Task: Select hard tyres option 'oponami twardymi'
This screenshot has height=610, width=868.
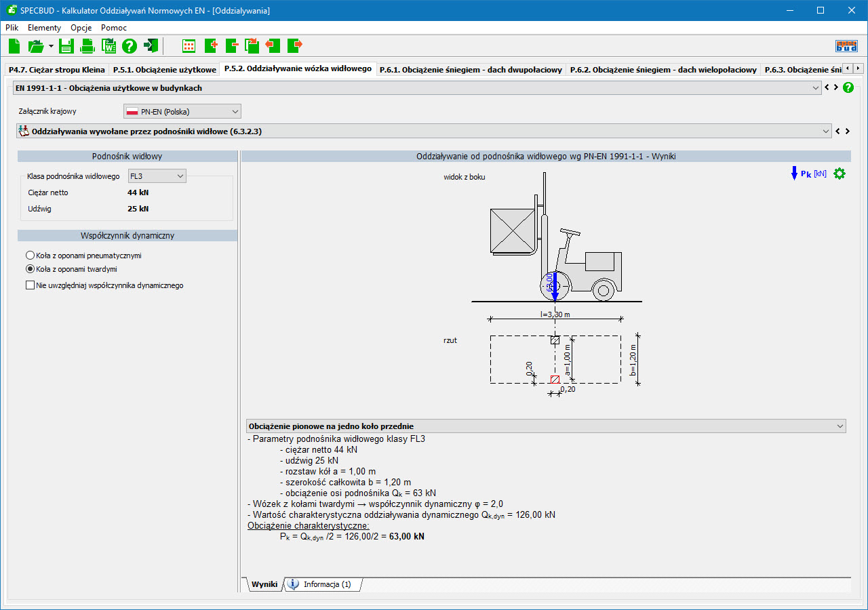Action: coord(30,268)
